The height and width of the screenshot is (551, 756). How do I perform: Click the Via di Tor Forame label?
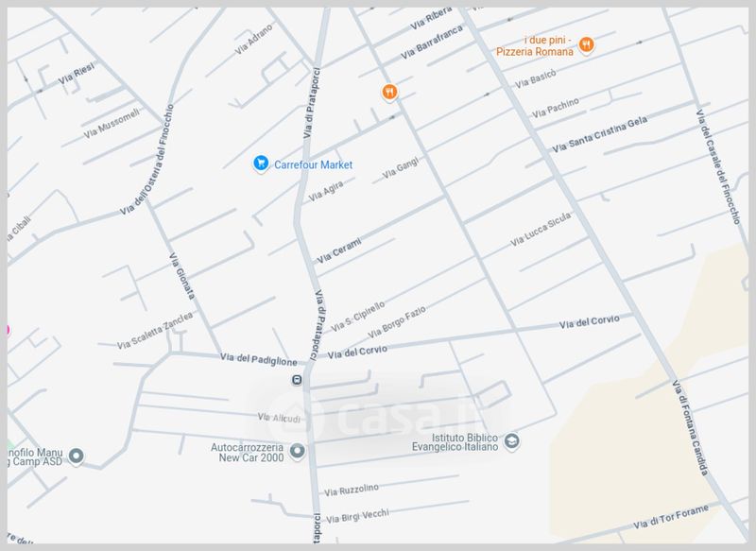pos(671,517)
